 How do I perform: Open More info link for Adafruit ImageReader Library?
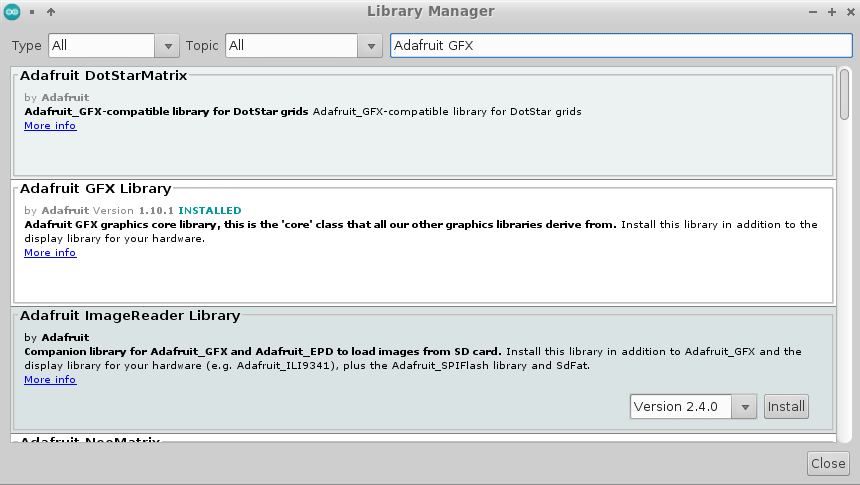[x=50, y=380]
